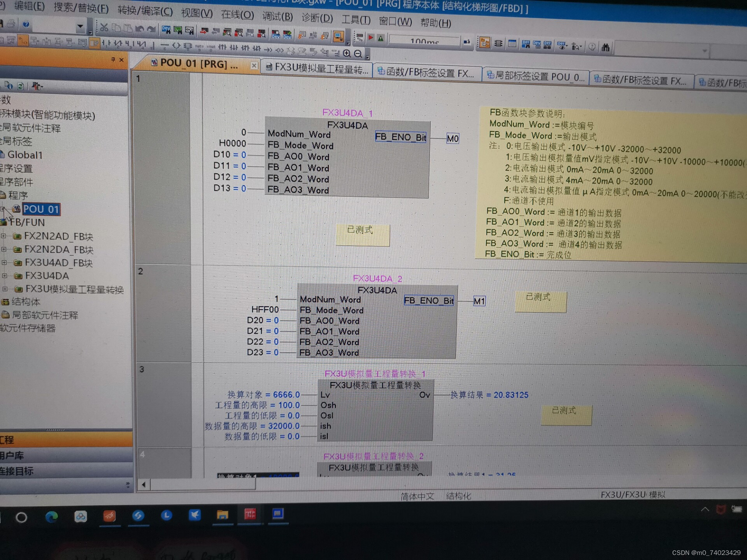The width and height of the screenshot is (747, 560).
Task: Toggle the highlighted monitor mode icon
Action: (x=338, y=37)
